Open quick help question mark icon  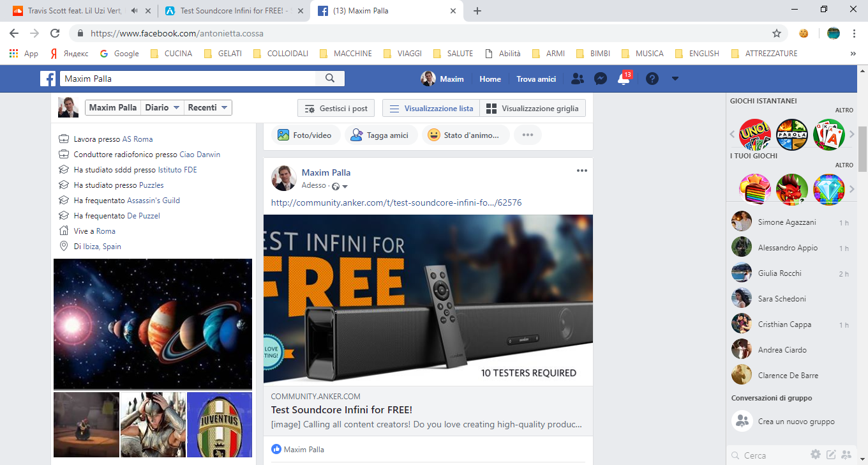click(652, 79)
